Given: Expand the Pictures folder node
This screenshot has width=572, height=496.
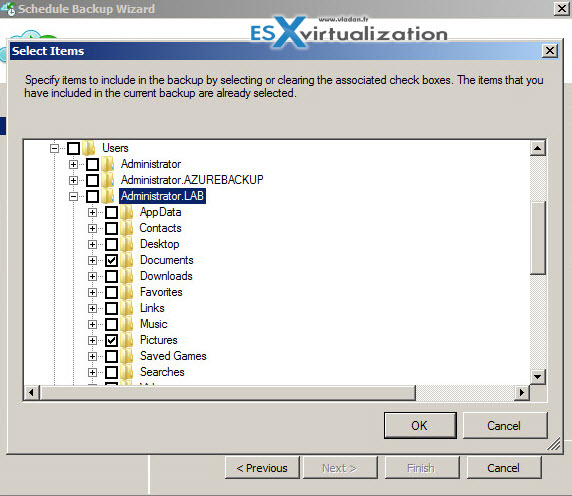Looking at the screenshot, I should (x=92, y=340).
